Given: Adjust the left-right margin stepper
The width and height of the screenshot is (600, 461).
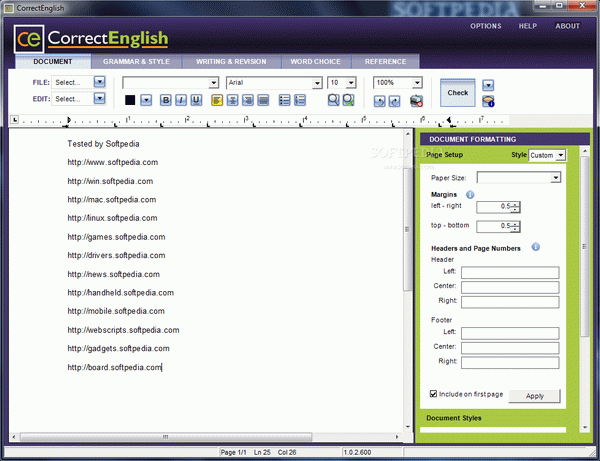Looking at the screenshot, I should [x=516, y=207].
